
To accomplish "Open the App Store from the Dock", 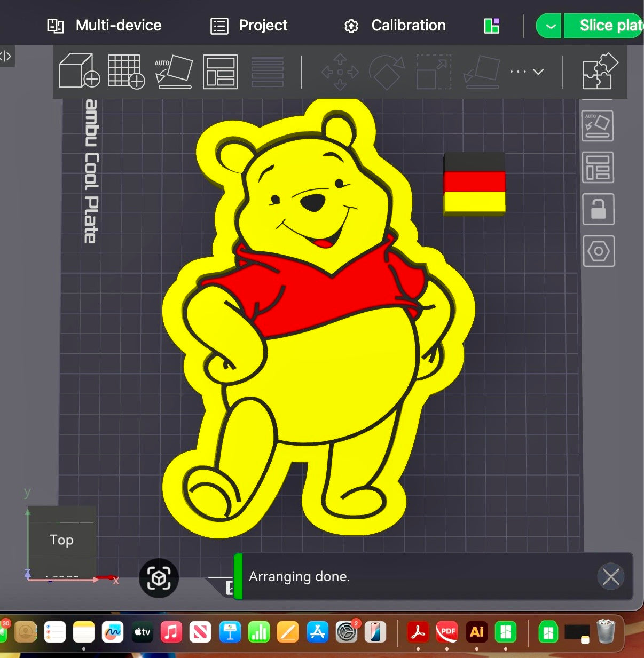I will (318, 632).
